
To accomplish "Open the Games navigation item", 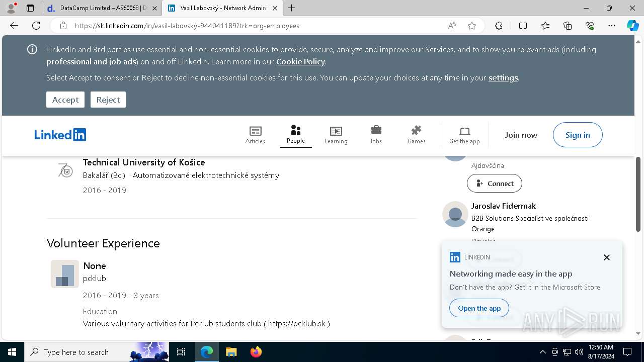I will pyautogui.click(x=416, y=135).
